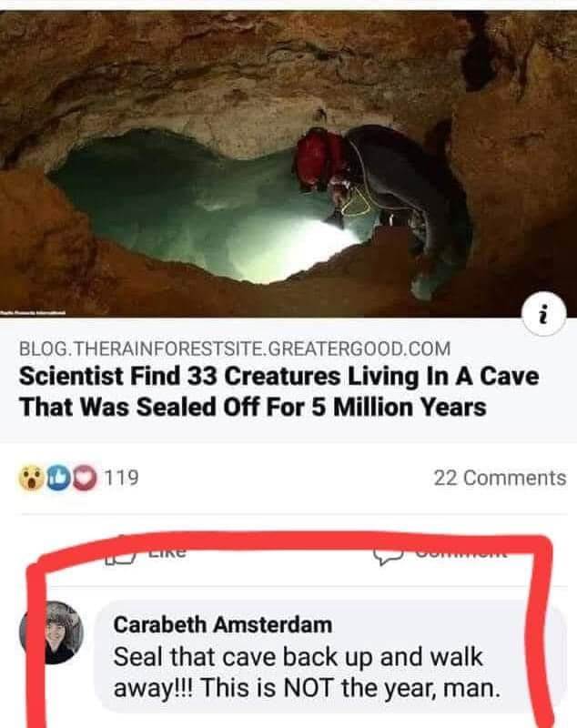Visit blog.therainforestsite.greatergood.com source link
Viewport: 577px width, 728px height.
coord(235,349)
